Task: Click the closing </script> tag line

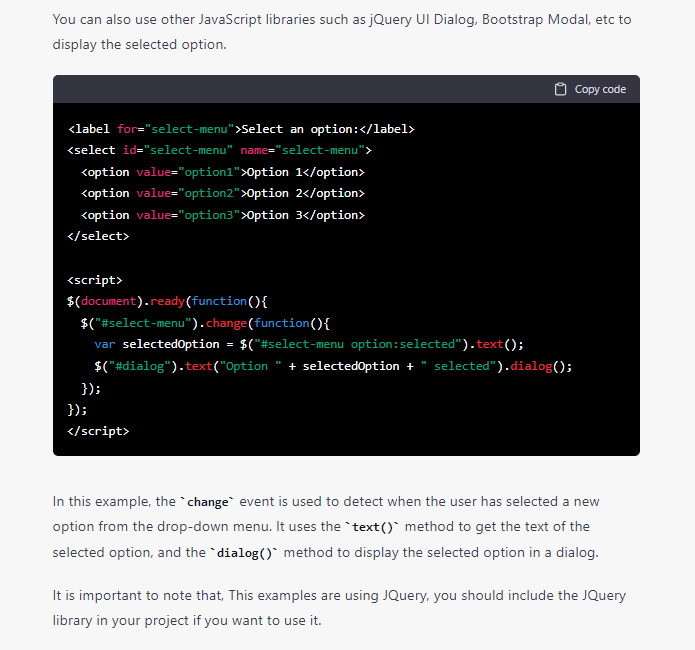Action: 98,431
